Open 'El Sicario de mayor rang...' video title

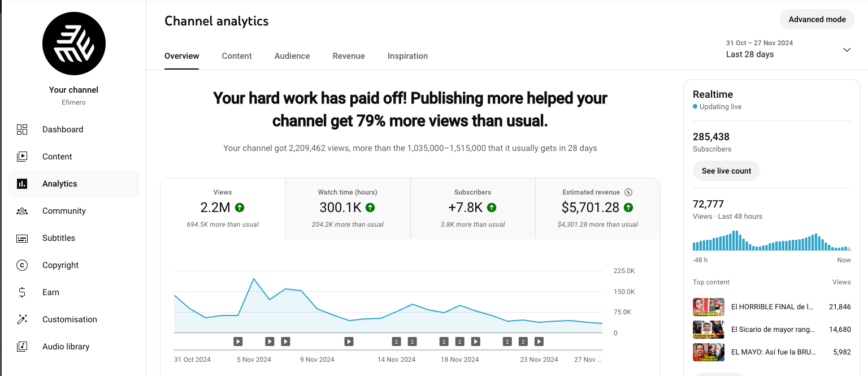(773, 329)
